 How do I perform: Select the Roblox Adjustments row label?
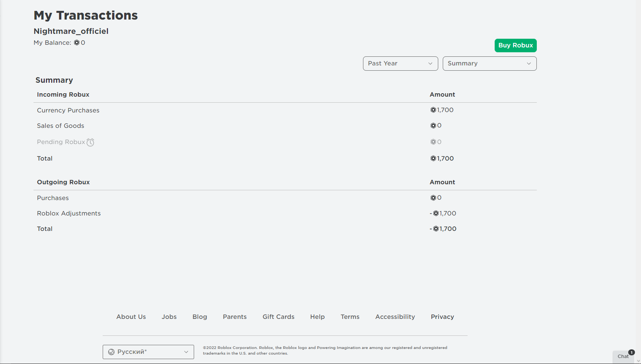click(69, 214)
